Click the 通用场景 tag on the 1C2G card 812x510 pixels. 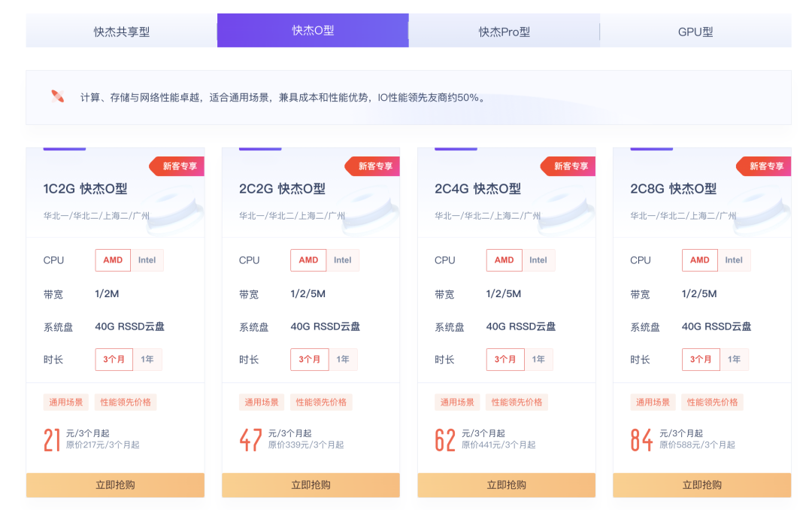pos(66,402)
